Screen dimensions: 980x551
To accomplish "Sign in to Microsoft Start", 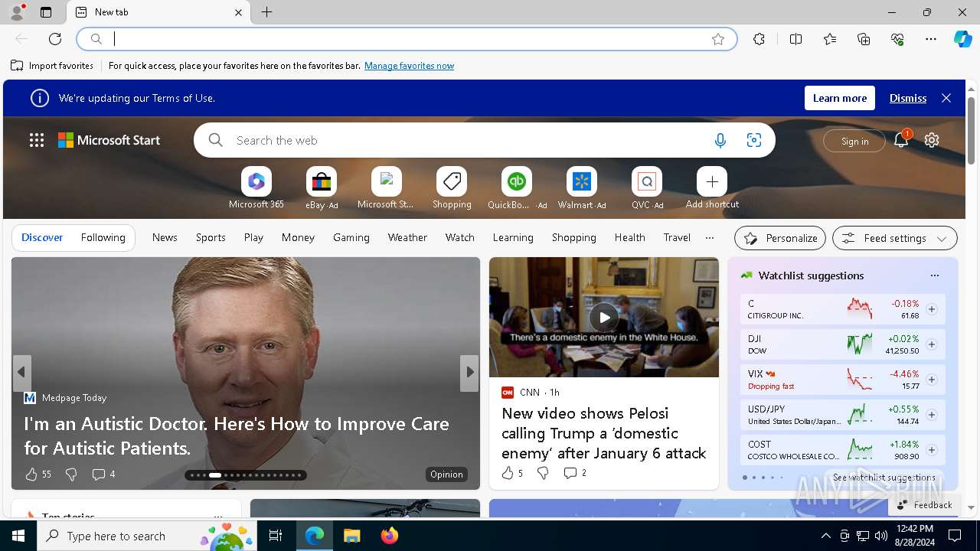I will tap(854, 141).
